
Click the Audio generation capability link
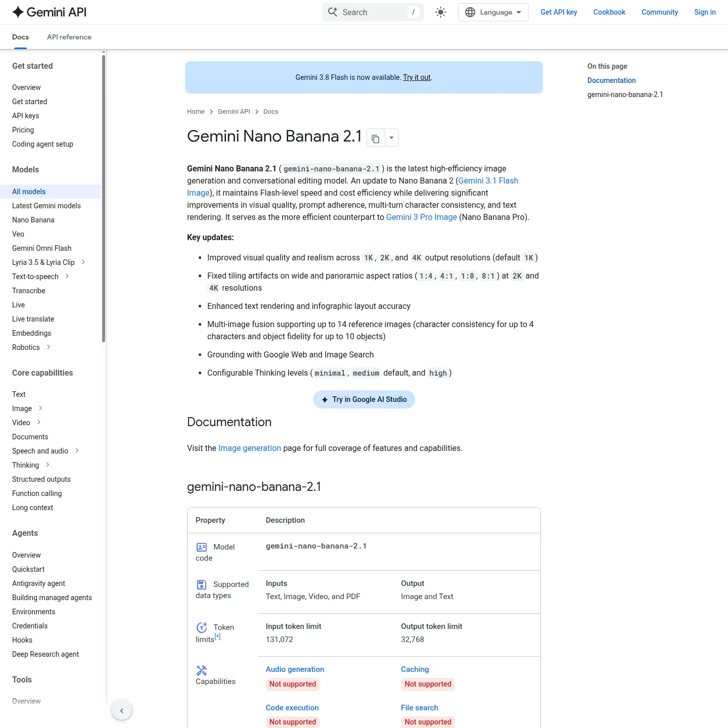click(x=295, y=669)
